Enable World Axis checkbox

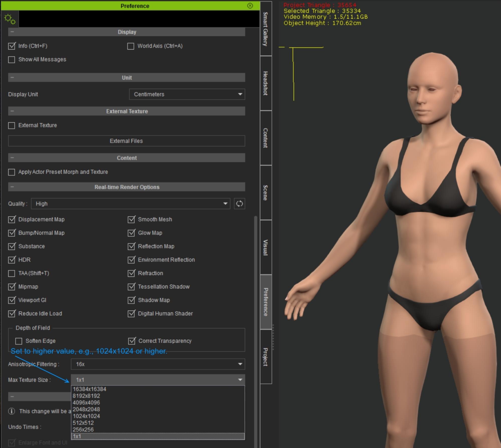pos(131,46)
